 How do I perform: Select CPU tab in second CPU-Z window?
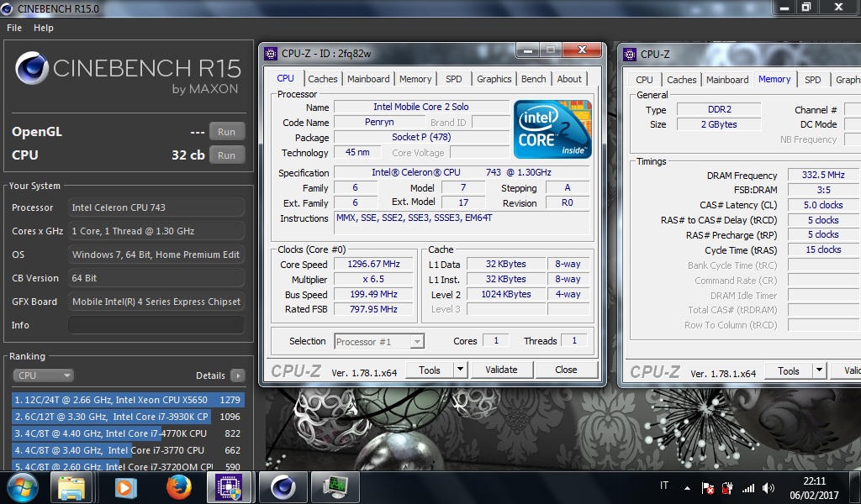[x=644, y=80]
